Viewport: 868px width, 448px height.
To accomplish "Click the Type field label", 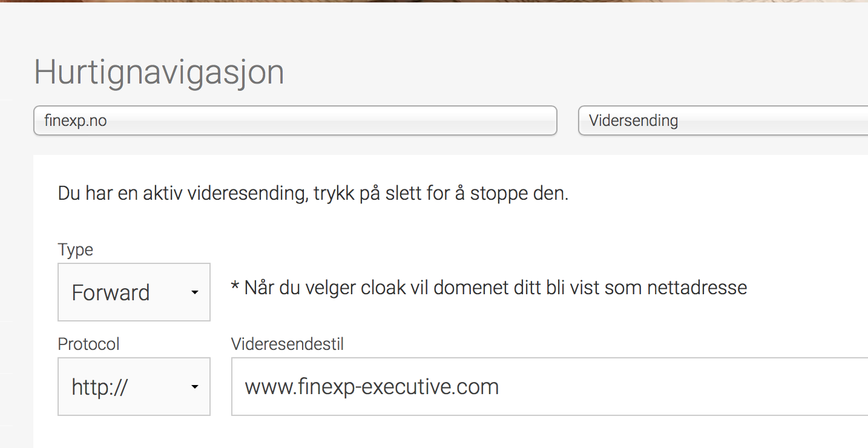I will click(x=76, y=249).
